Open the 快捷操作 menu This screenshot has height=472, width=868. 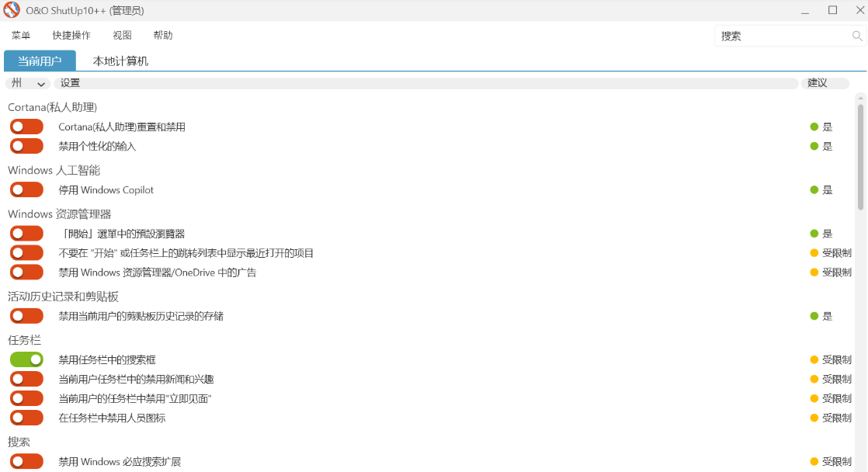point(71,35)
